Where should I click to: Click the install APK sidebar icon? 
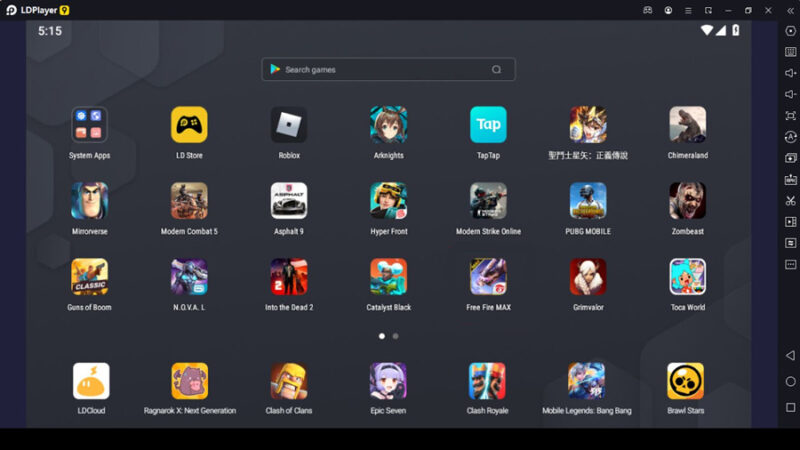tap(790, 180)
